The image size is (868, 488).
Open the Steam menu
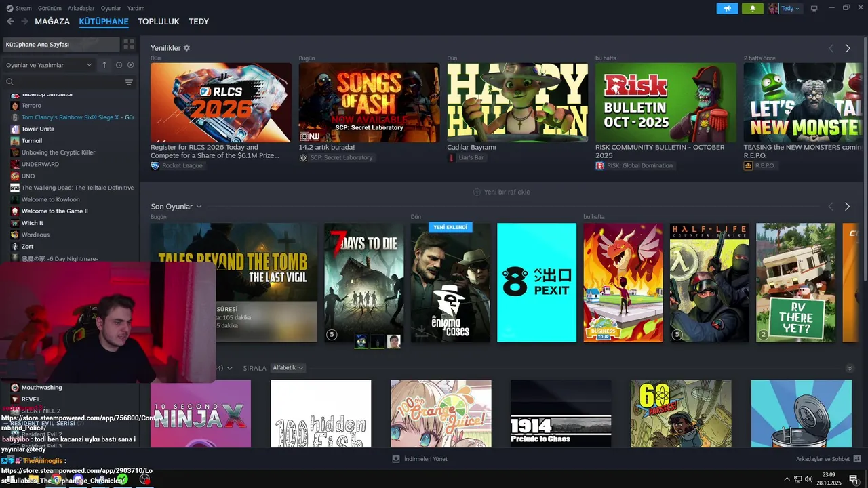(x=20, y=8)
